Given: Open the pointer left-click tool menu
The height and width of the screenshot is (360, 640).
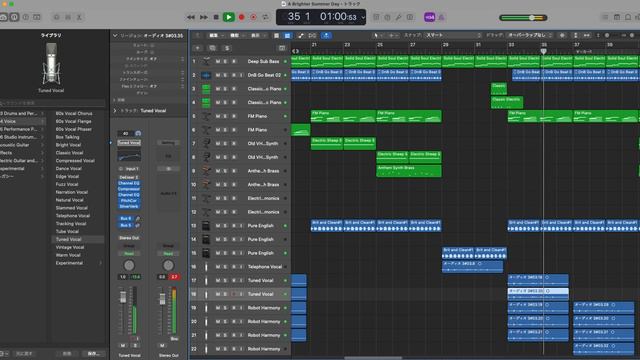Looking at the screenshot, I should pyautogui.click(x=377, y=36).
